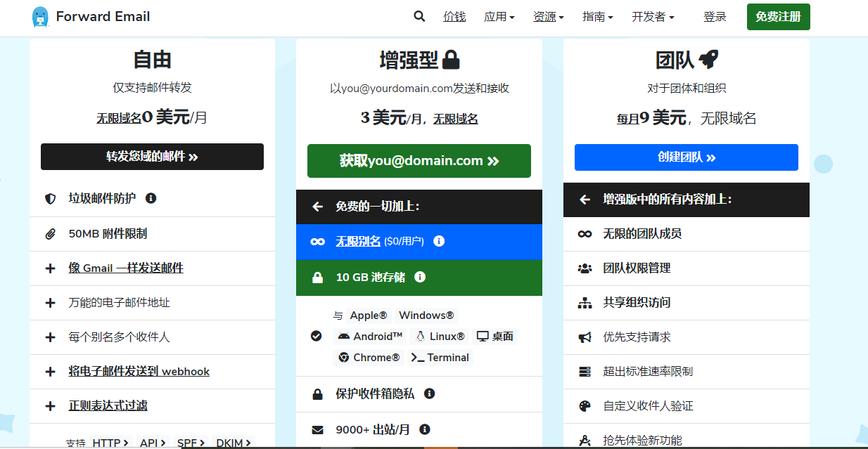This screenshot has width=868, height=449.
Task: Open the 资源 dropdown menu
Action: (x=549, y=17)
